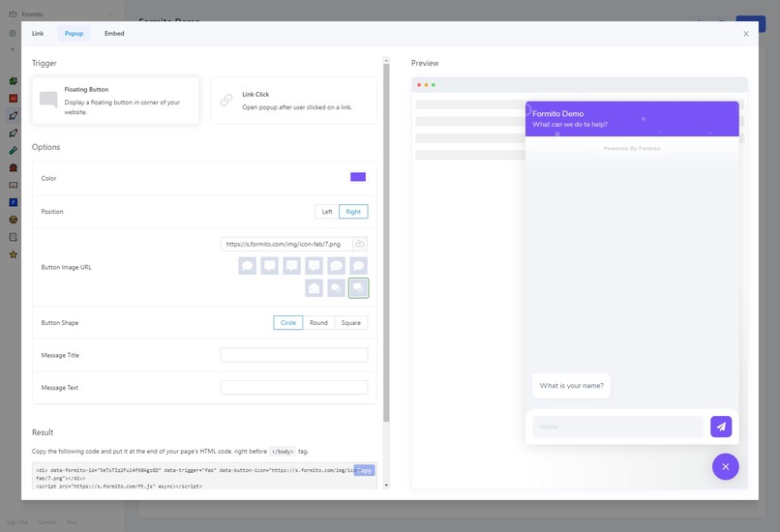Click the Powered By Formito link
Image resolution: width=780 pixels, height=532 pixels.
[x=632, y=148]
